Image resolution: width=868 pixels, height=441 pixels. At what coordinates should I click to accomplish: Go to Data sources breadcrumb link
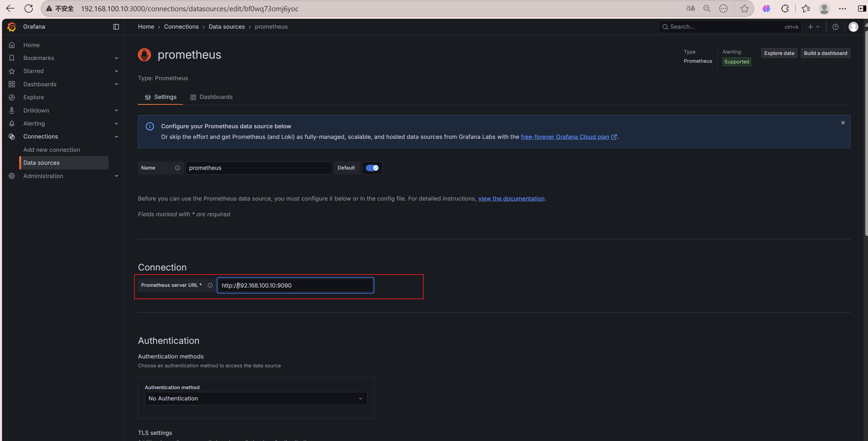pos(226,27)
